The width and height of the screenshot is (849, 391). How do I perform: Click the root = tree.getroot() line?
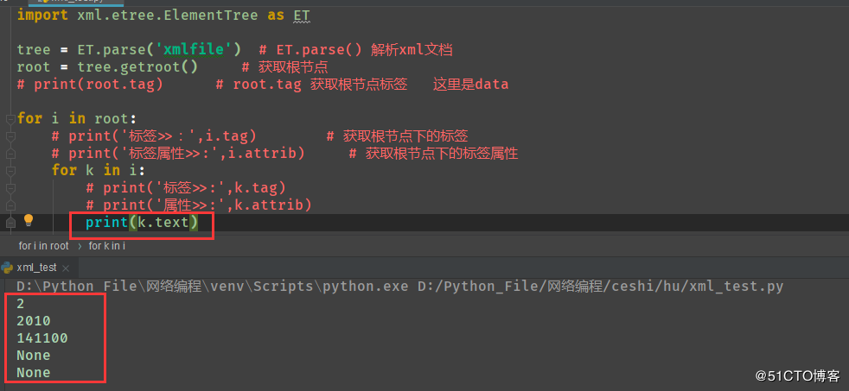coord(107,67)
